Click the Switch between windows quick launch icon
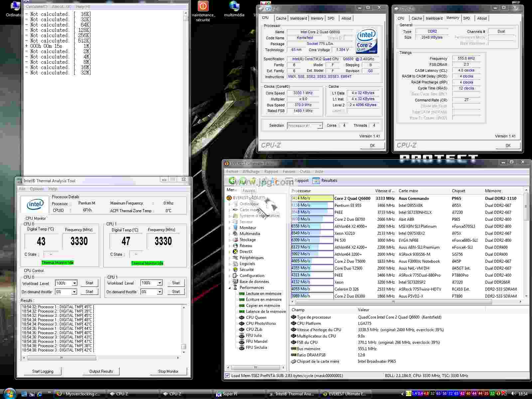The width and height of the screenshot is (532, 399). (32, 394)
